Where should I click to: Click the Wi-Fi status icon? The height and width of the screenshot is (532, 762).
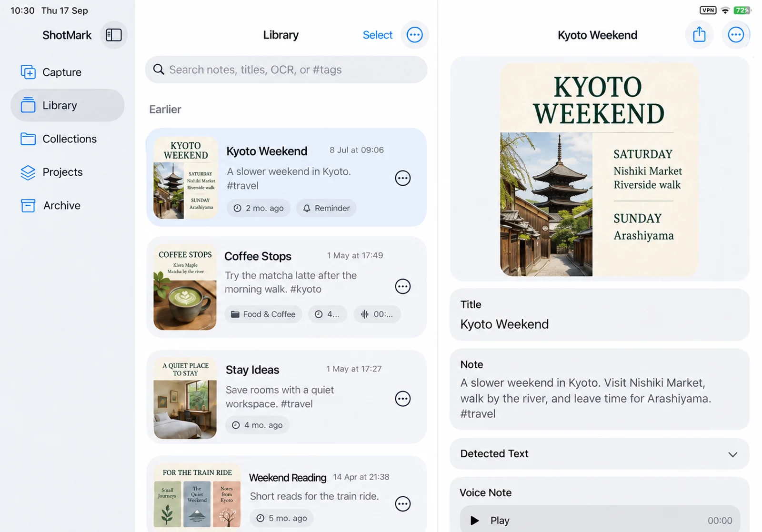click(x=725, y=10)
